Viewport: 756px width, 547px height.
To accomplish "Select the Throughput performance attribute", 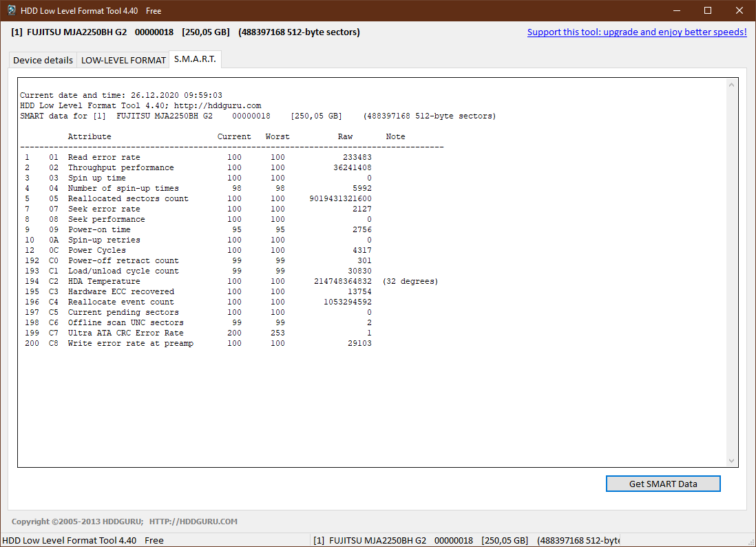I will click(x=198, y=167).
